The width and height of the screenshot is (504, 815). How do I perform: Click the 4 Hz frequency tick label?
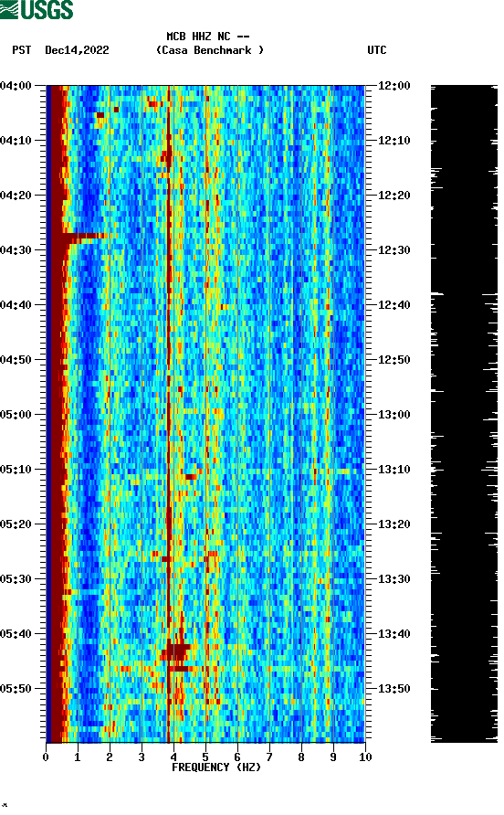coord(173,757)
